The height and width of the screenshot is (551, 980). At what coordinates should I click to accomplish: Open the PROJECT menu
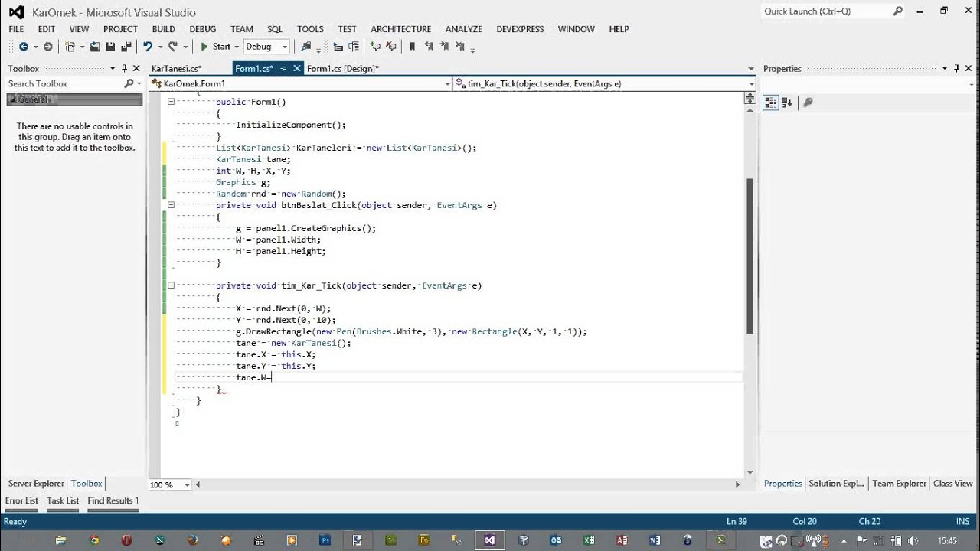(120, 29)
